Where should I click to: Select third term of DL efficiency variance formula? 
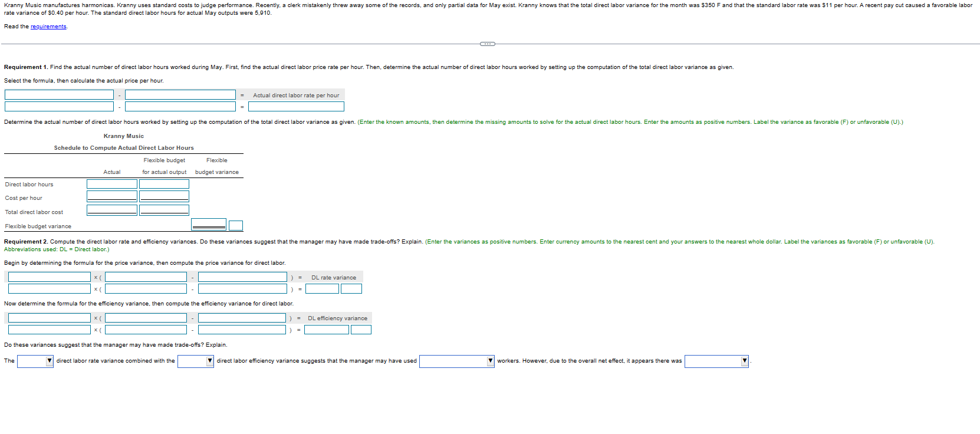coord(242,318)
